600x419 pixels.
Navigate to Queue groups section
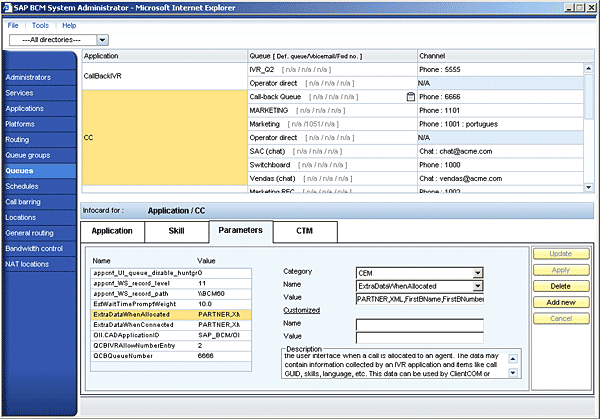pyautogui.click(x=27, y=155)
